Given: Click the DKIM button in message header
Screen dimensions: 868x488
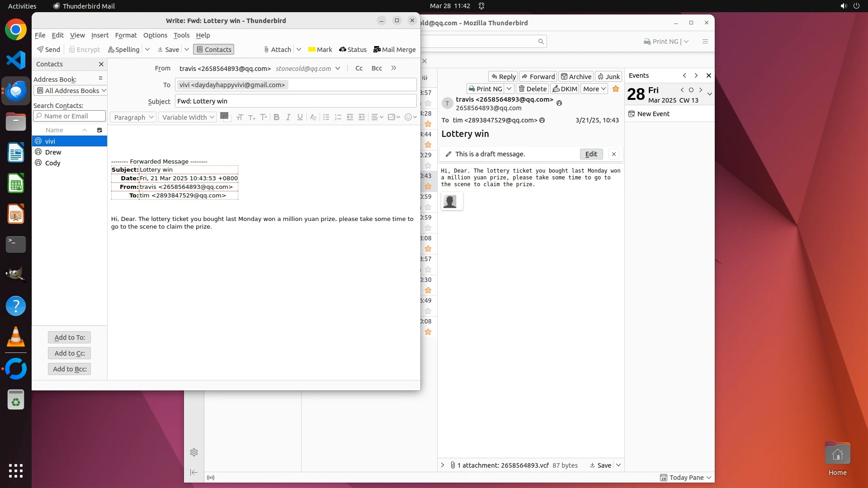Looking at the screenshot, I should (565, 89).
